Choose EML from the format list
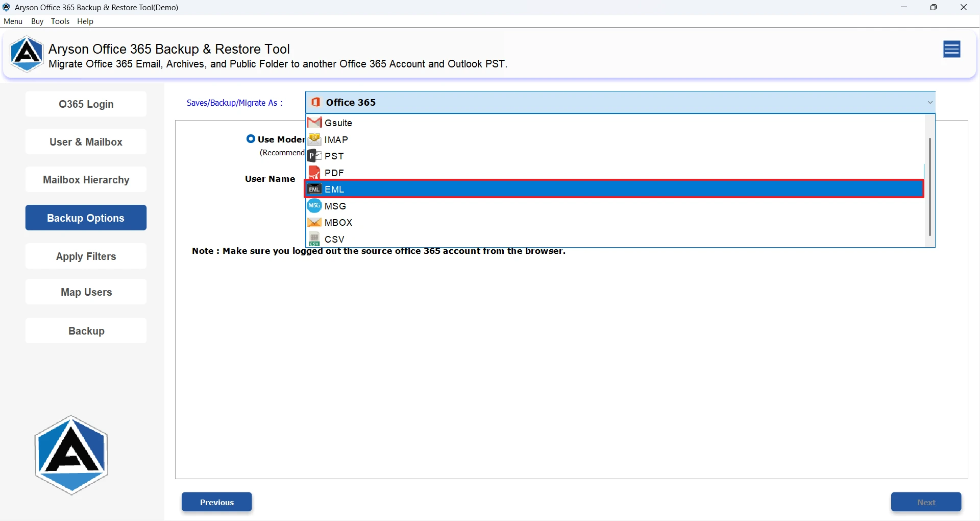Image resolution: width=980 pixels, height=521 pixels. click(x=615, y=189)
